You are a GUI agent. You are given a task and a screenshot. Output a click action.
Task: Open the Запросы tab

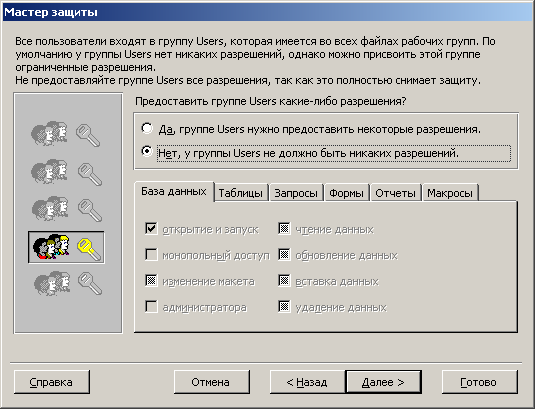296,193
